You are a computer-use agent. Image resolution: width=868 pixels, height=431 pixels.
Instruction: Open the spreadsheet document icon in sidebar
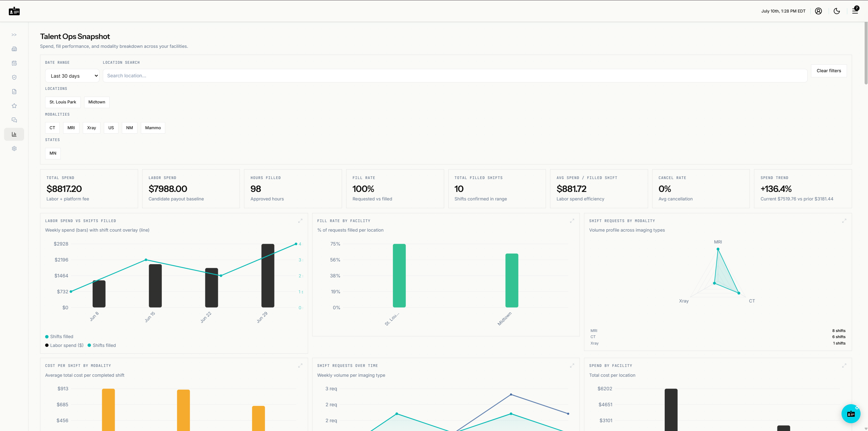tap(14, 92)
